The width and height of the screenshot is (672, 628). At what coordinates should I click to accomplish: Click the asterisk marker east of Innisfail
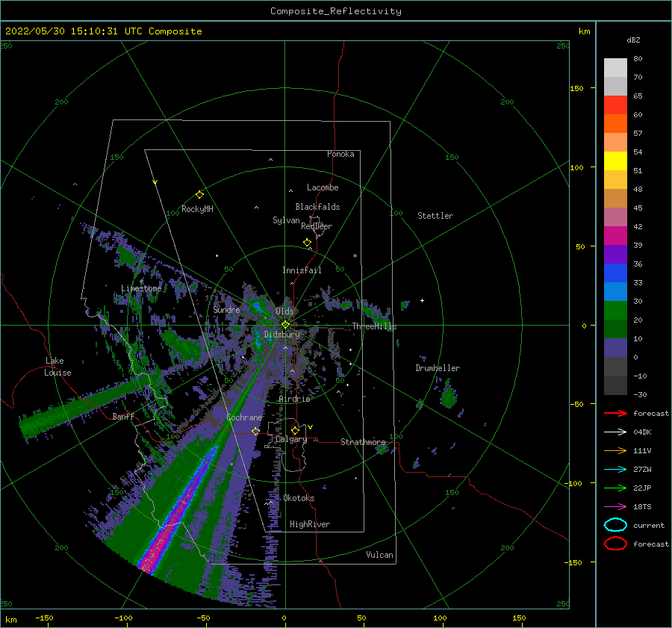coord(355,256)
